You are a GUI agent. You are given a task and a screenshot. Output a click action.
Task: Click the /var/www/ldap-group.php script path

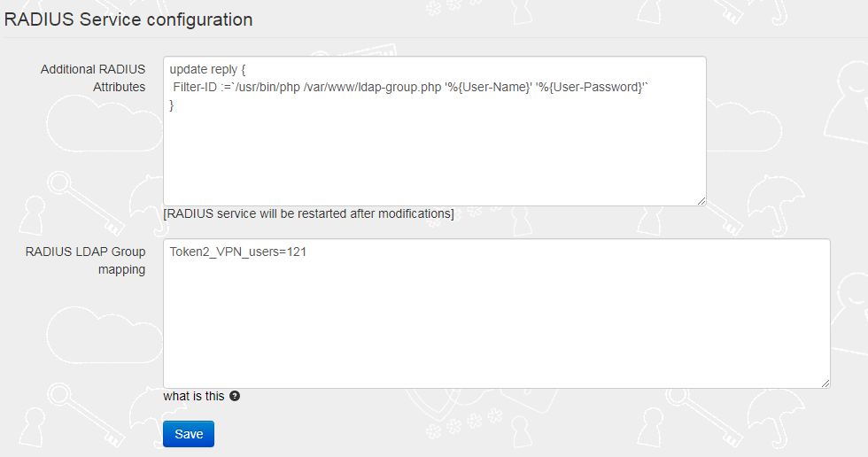(372, 88)
